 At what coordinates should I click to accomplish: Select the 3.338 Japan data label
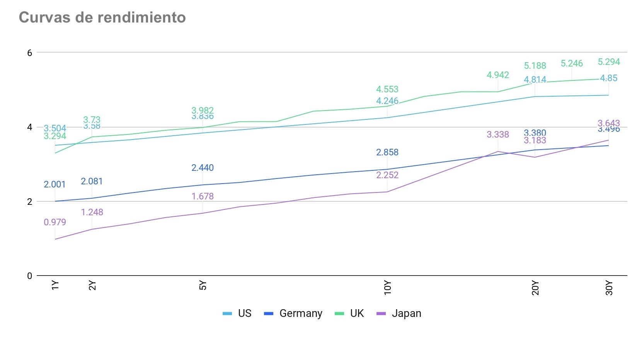[498, 134]
